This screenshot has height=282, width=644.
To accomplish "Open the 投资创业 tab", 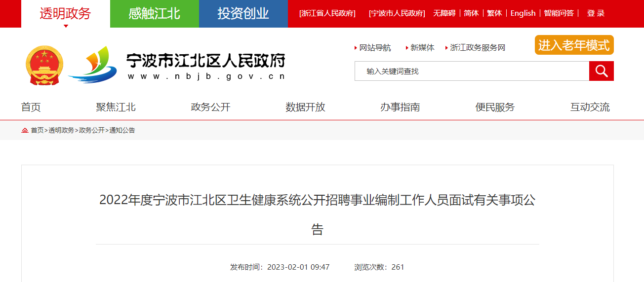I will 243,14.
